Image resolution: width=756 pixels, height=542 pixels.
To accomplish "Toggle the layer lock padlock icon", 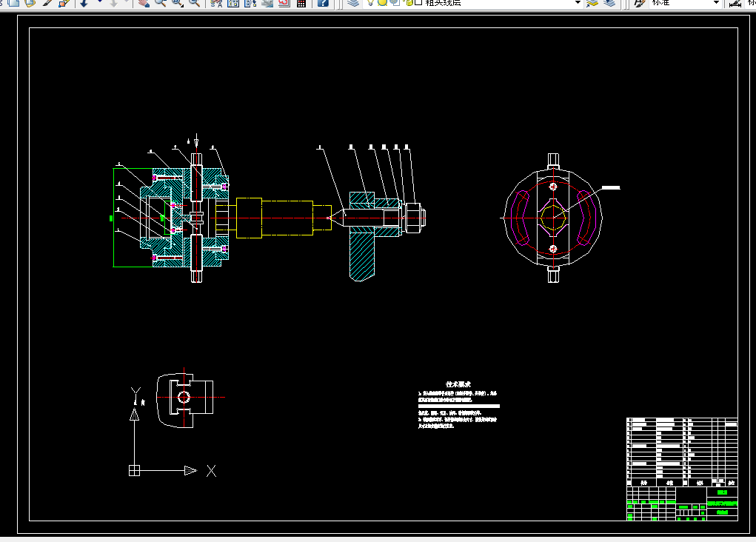I will [409, 2].
